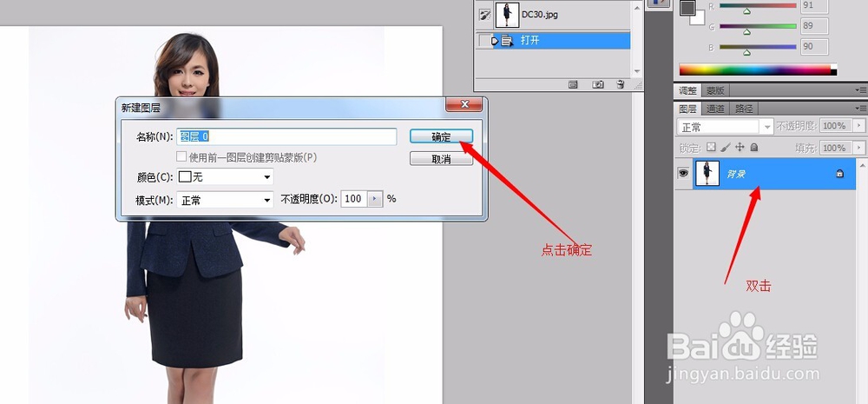Close the 新建图层 dialog

pyautogui.click(x=464, y=104)
